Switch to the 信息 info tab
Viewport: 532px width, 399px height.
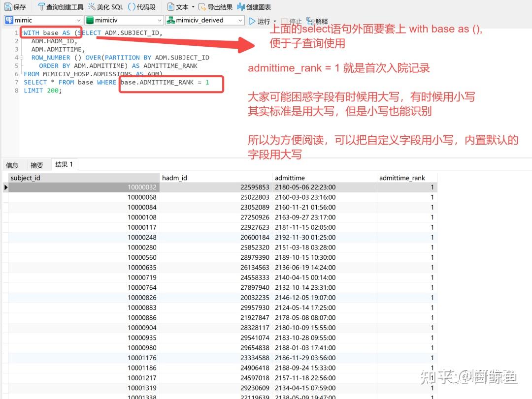pos(13,164)
